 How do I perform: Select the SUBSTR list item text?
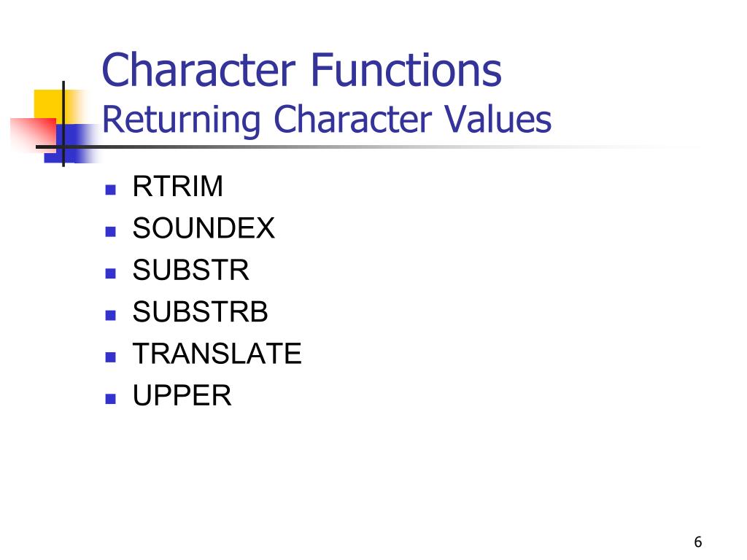[191, 270]
